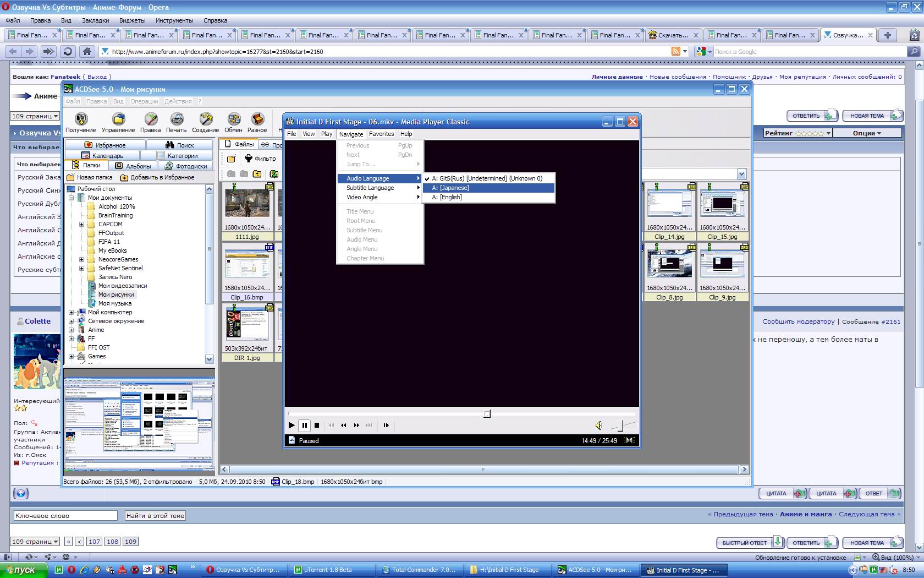Click Добавить в Избранное in ACDSee
Viewport: 924px width, 578px height.
point(157,177)
